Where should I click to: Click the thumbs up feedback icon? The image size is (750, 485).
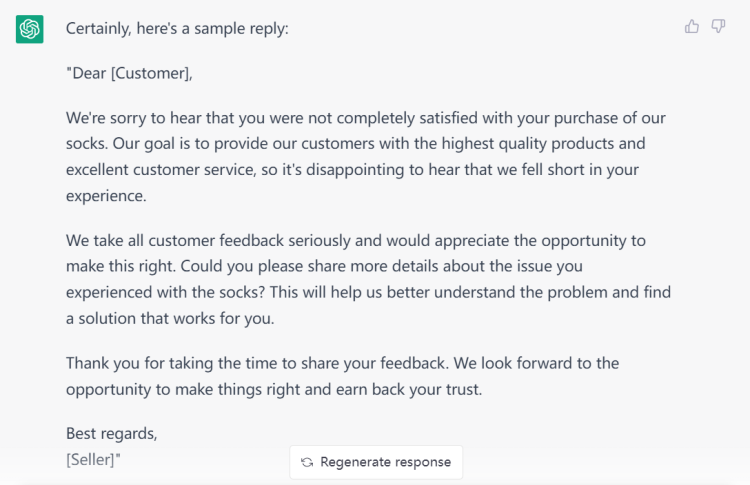[692, 27]
